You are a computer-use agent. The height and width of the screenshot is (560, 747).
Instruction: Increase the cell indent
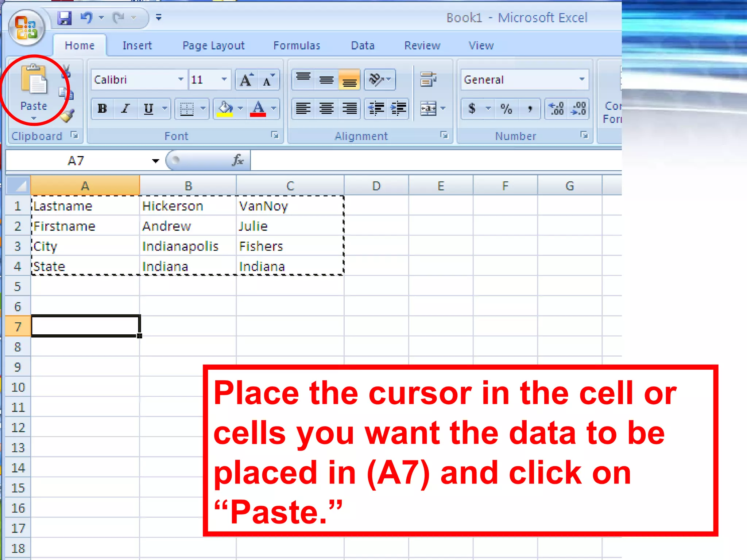pyautogui.click(x=398, y=108)
